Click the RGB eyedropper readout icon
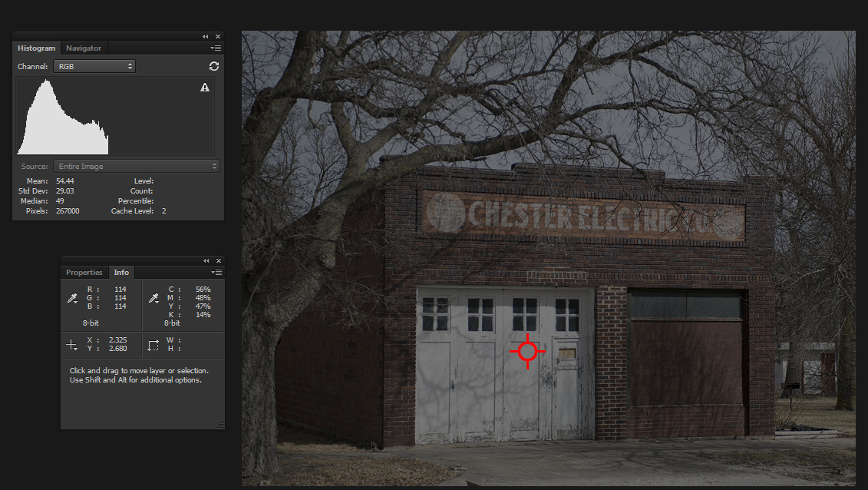Image resolution: width=868 pixels, height=490 pixels. coord(72,299)
